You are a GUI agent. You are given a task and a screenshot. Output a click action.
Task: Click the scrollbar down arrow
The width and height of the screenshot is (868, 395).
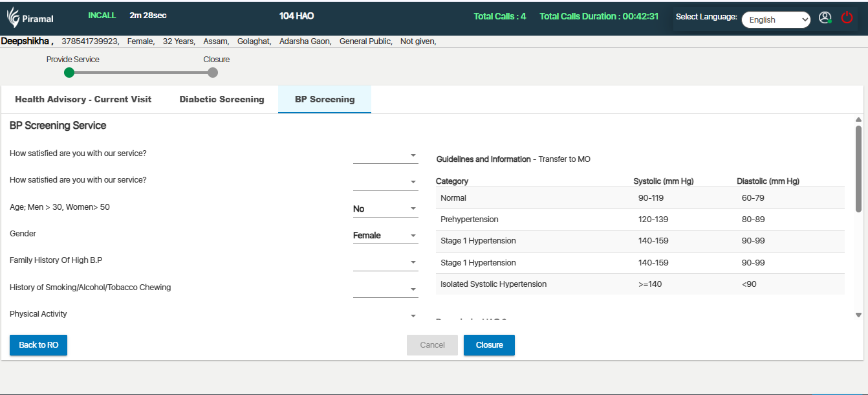pos(858,315)
